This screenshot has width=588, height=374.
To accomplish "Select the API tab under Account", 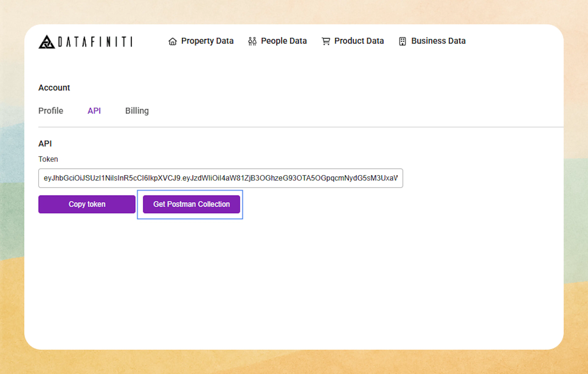I will [94, 111].
